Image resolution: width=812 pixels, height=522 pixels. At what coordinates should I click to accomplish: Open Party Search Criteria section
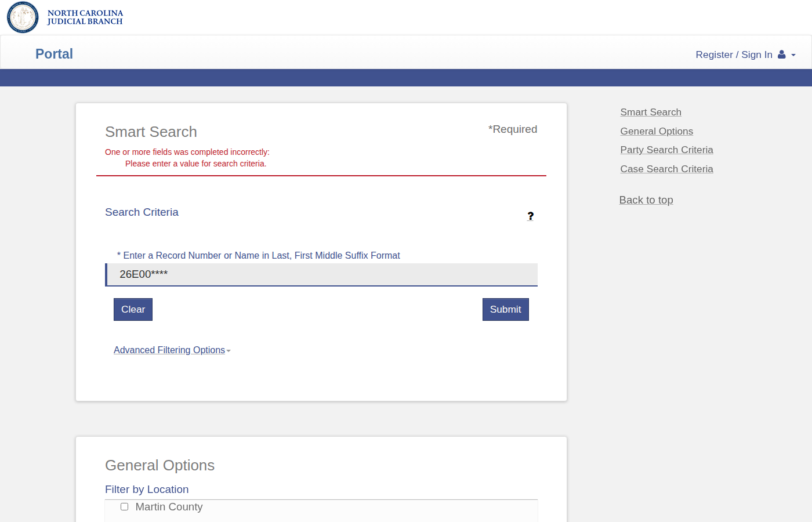click(x=666, y=150)
